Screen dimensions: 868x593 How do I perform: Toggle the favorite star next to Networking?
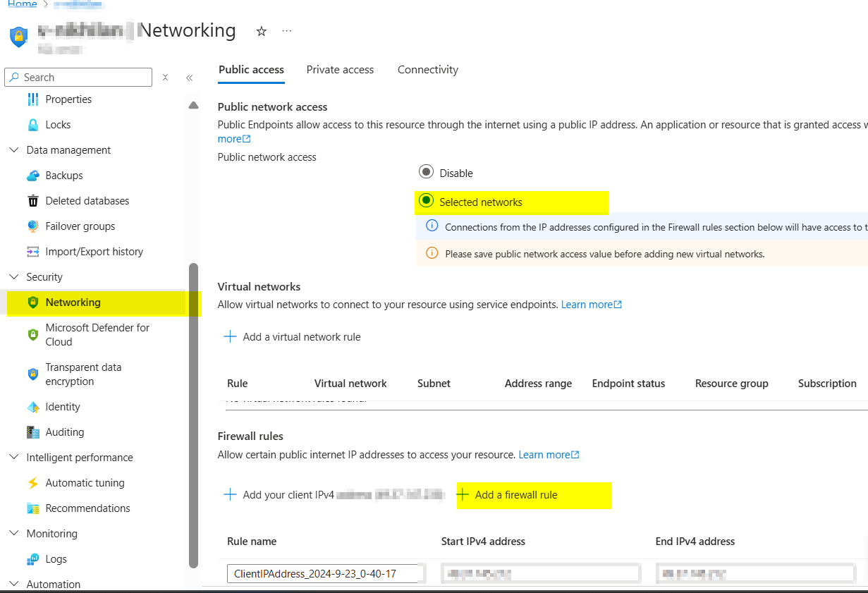pyautogui.click(x=261, y=31)
